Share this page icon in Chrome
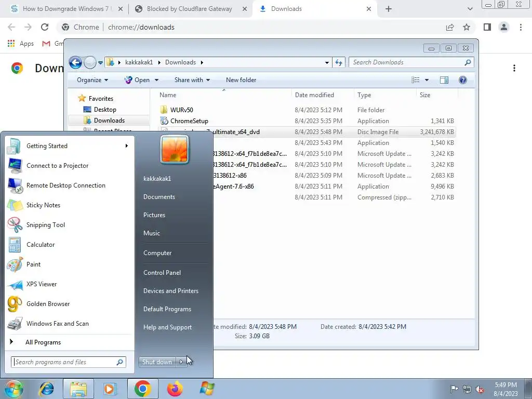The image size is (532, 399). pos(450,27)
